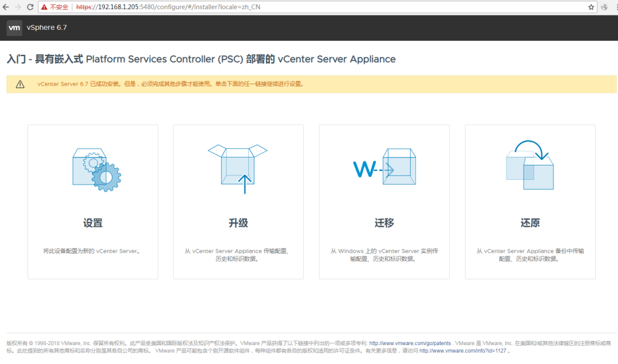Screen dimensions: 618x364
Task: Click the gears setup icon
Action: point(97,169)
